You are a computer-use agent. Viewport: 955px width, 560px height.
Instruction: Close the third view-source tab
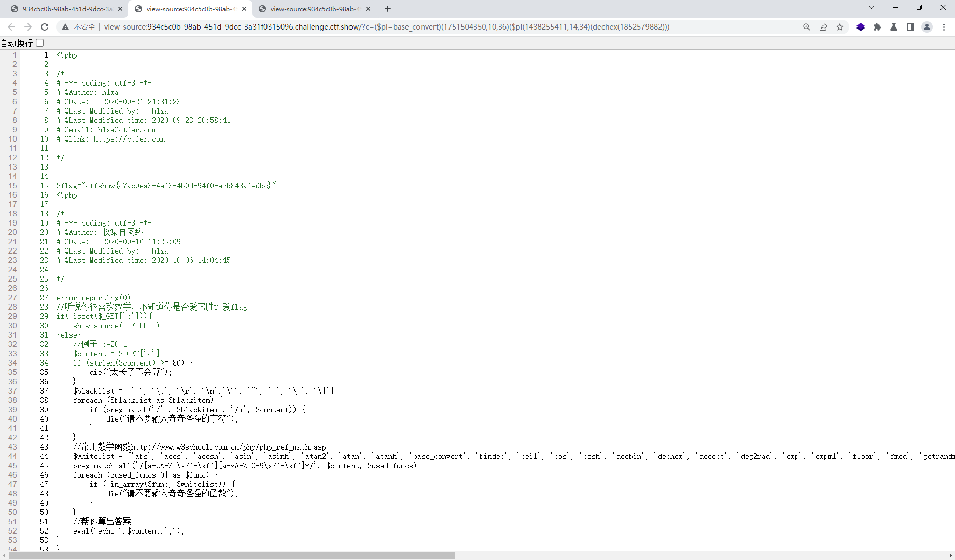point(368,9)
